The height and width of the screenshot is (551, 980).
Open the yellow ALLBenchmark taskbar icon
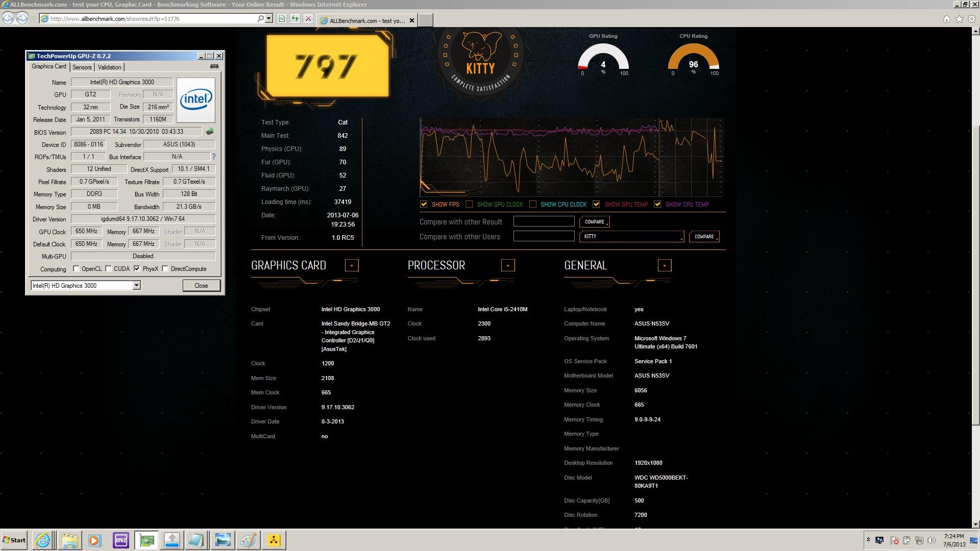(274, 540)
